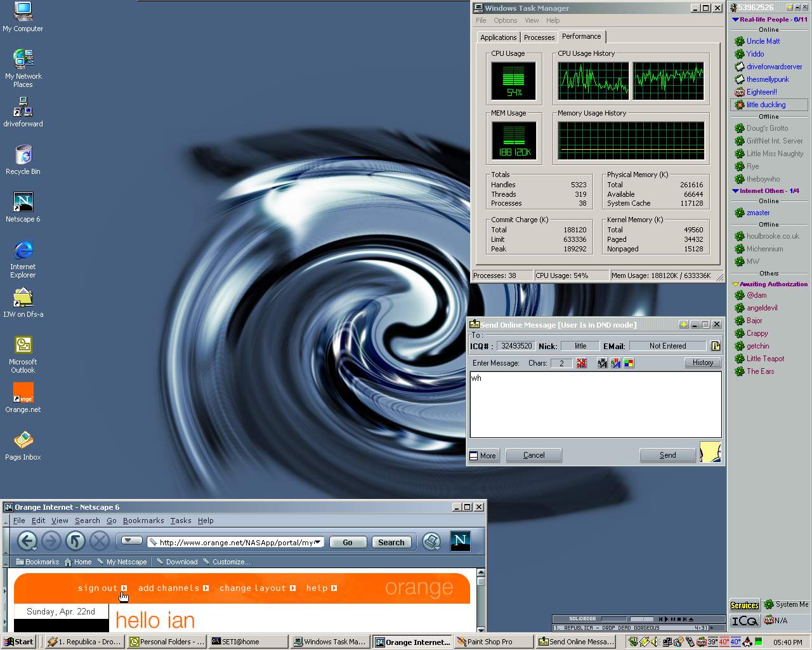812x650 pixels.
Task: Click the History button in ICQ message window
Action: click(702, 362)
